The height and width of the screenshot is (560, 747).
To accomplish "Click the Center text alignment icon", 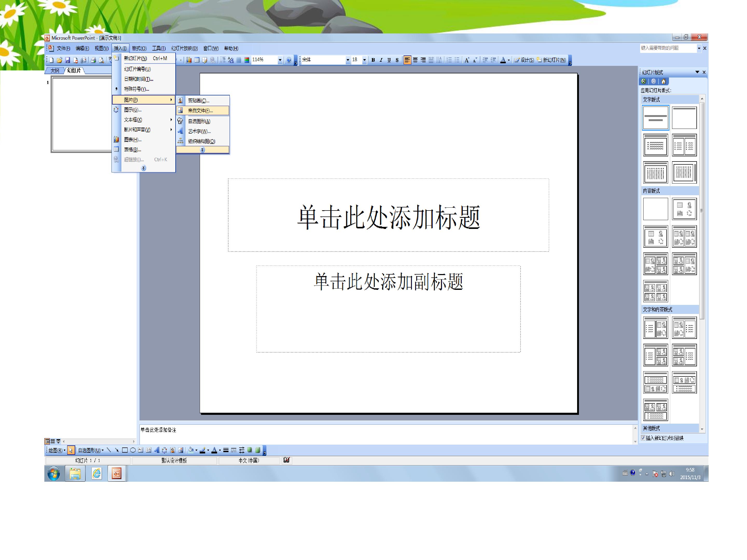I will tap(415, 60).
